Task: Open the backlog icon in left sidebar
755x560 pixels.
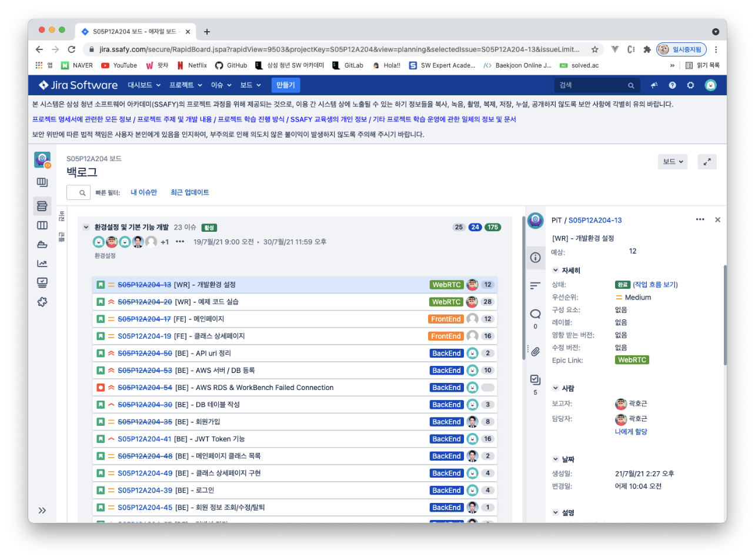Action: (42, 206)
